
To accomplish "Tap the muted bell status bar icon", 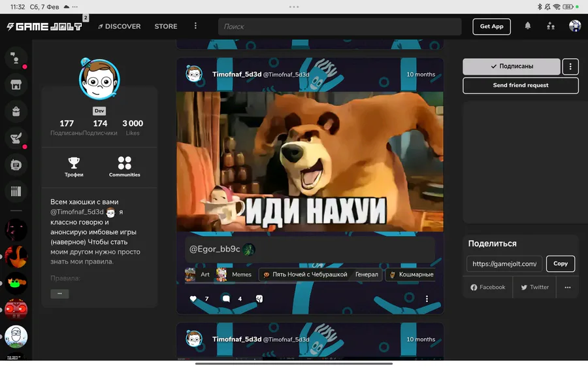I will tap(547, 7).
